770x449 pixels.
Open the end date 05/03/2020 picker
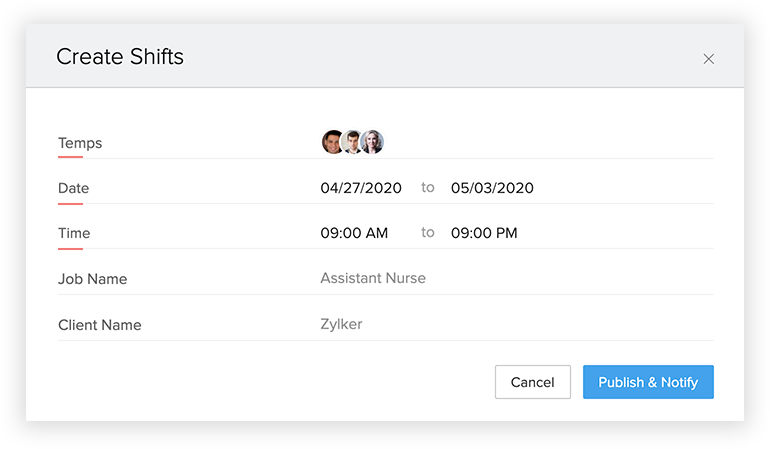point(492,188)
